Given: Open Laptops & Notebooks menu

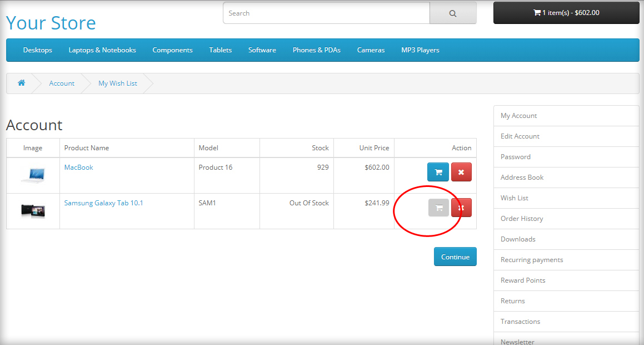Looking at the screenshot, I should (102, 50).
